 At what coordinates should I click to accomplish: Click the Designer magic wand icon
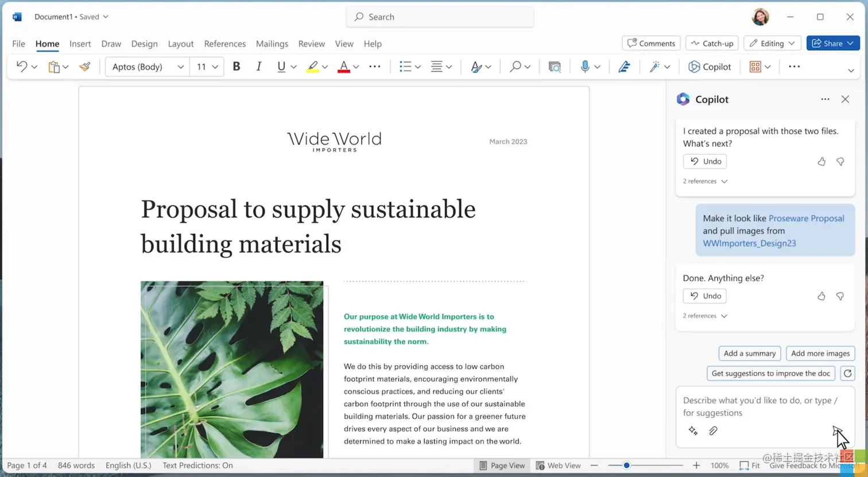(654, 67)
